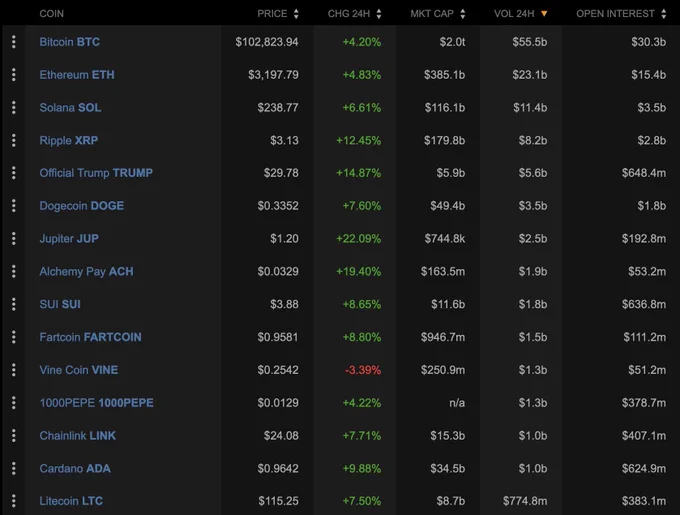Open the three-dot menu for Bitcoin BTC
This screenshot has height=515, width=680.
tap(14, 42)
